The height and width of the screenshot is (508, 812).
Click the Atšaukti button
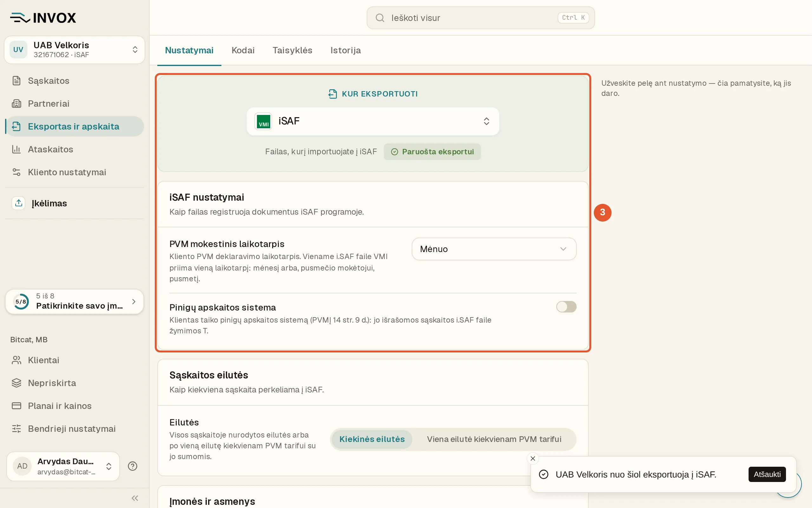(767, 474)
